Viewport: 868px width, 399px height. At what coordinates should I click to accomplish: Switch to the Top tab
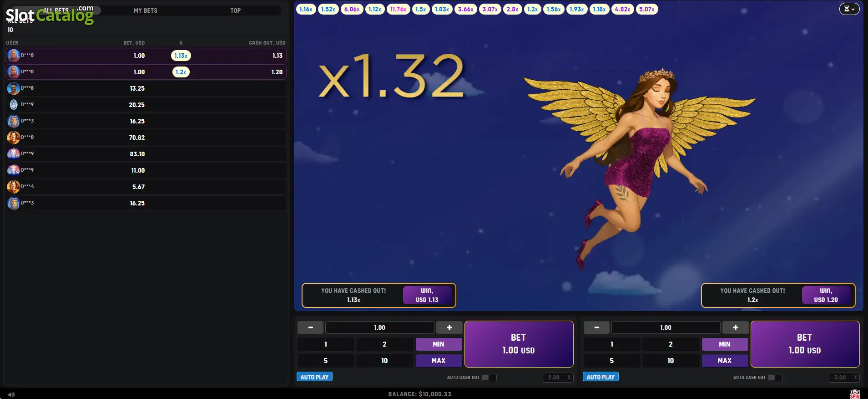click(236, 10)
